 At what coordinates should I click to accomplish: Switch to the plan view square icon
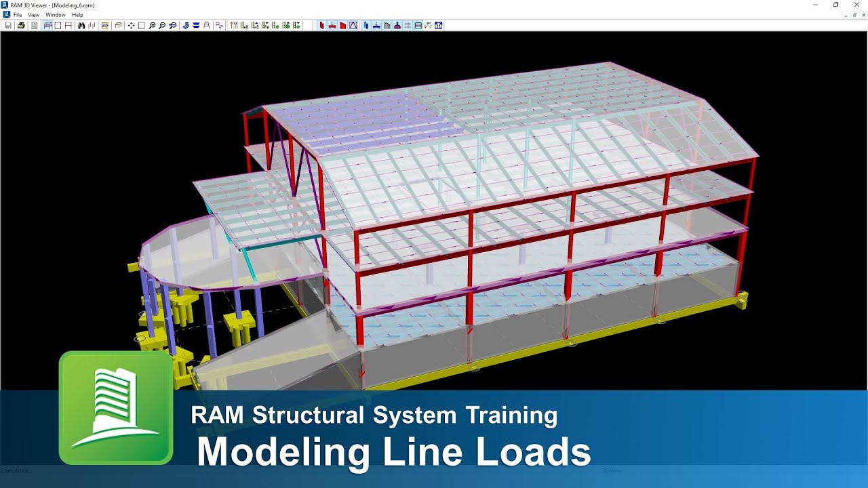pyautogui.click(x=58, y=26)
